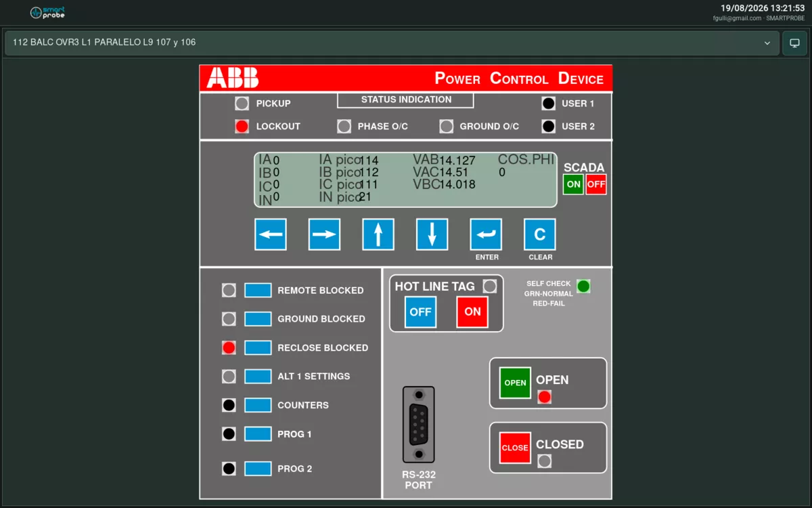This screenshot has width=812, height=508.
Task: Toggle the COUNTERS blue button
Action: [258, 405]
